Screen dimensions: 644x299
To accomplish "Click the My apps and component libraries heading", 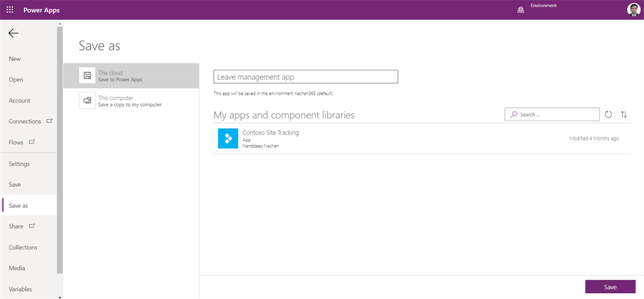I will tap(284, 115).
